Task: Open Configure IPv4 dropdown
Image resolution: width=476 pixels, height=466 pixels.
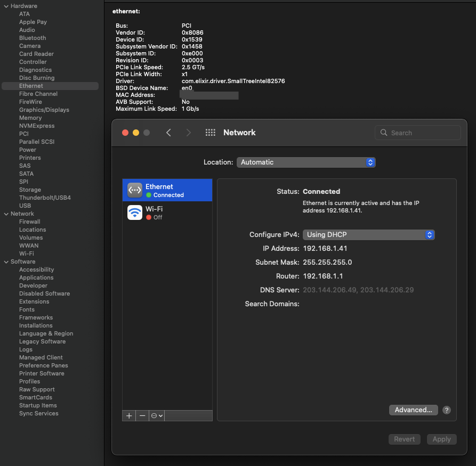Action: click(x=368, y=235)
